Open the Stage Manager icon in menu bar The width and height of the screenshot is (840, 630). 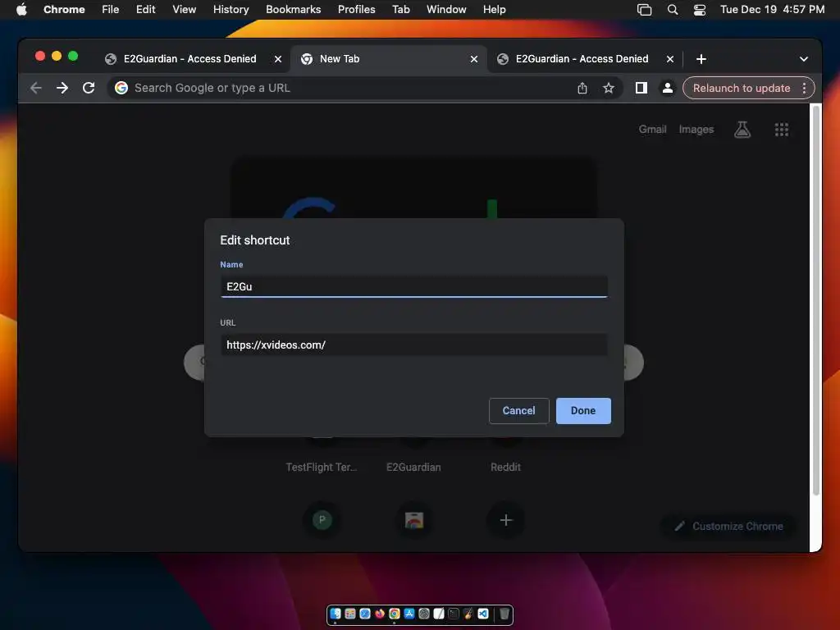(645, 9)
